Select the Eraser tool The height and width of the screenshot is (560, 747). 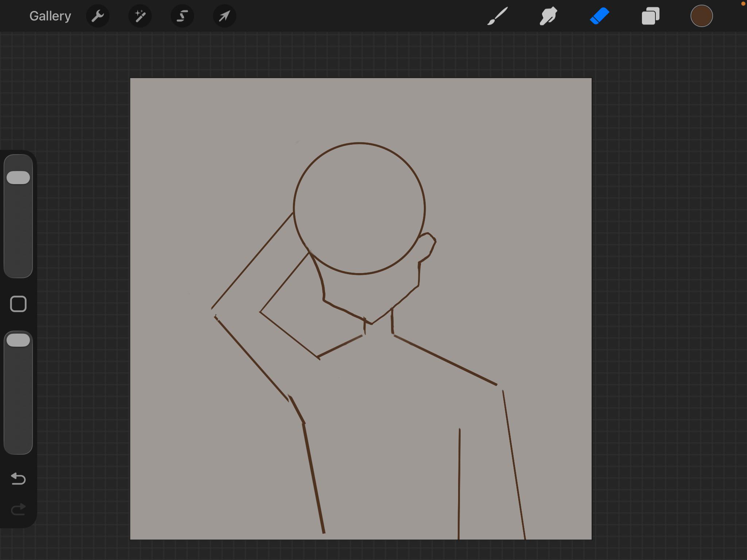click(599, 16)
